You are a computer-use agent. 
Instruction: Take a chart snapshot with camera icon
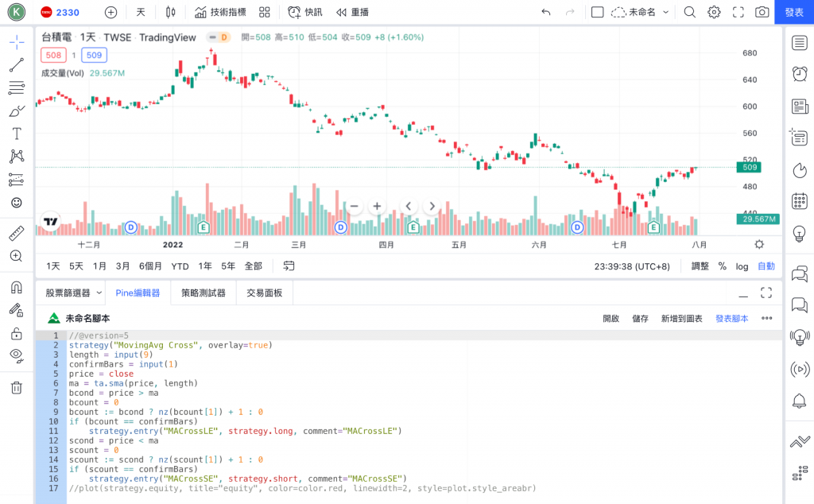coord(762,12)
